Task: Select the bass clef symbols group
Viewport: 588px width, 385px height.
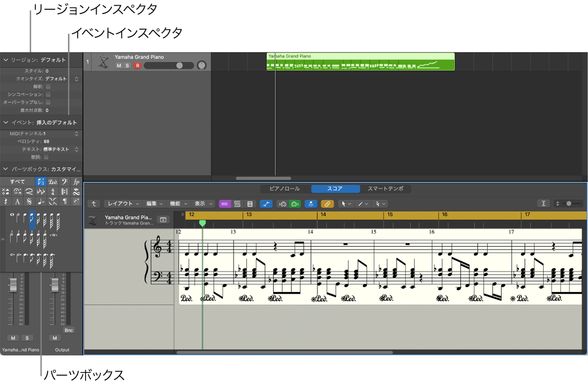Action: coord(65,182)
